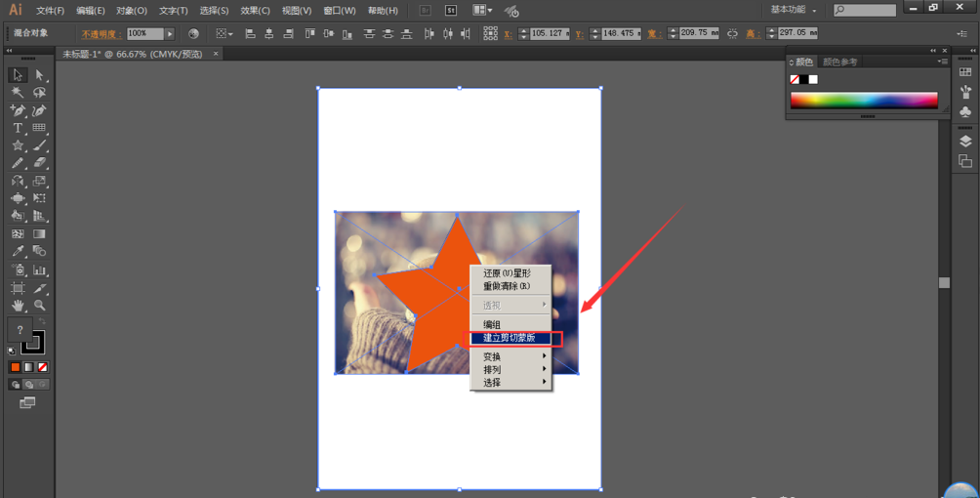This screenshot has height=498, width=980.
Task: Select the Symbol Sprayer tool
Action: tap(18, 270)
